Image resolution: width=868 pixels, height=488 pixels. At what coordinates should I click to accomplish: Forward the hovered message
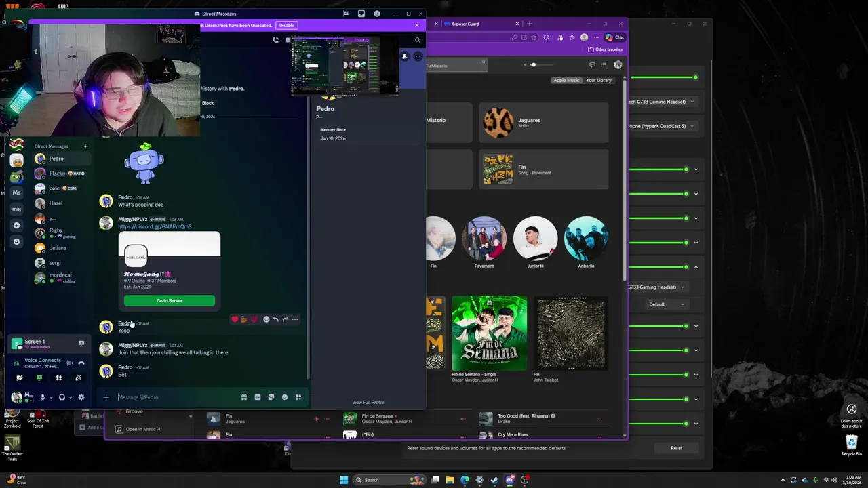pyautogui.click(x=285, y=319)
